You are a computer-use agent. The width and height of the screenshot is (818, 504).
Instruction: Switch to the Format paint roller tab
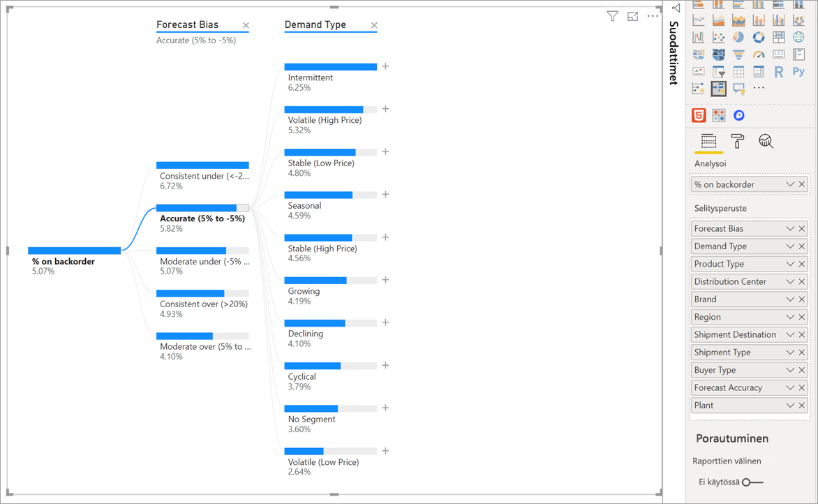(x=737, y=142)
